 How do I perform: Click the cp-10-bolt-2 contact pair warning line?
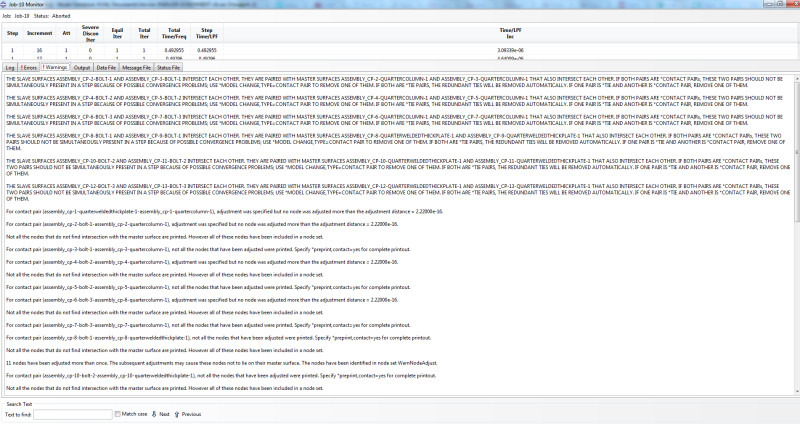click(x=221, y=376)
